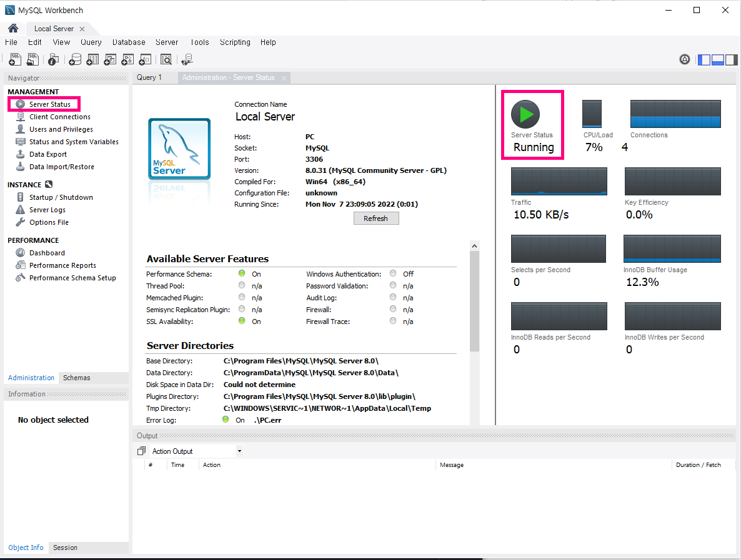Image resolution: width=741 pixels, height=560 pixels.
Task: Click the Connections graph
Action: coord(675,114)
